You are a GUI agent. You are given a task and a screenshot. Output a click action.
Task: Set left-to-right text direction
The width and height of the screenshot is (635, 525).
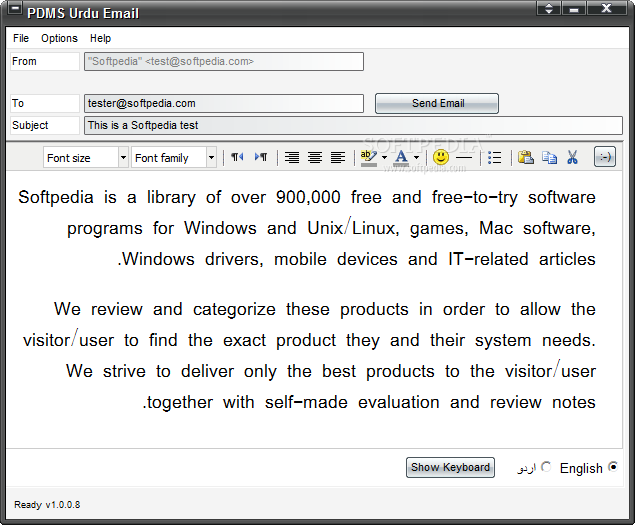(x=261, y=157)
